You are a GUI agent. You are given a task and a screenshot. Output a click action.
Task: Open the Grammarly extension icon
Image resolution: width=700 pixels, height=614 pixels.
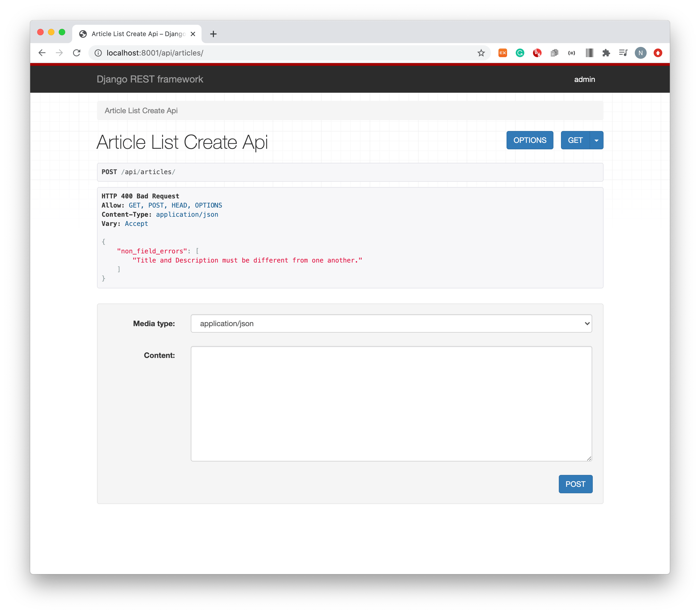click(x=520, y=53)
